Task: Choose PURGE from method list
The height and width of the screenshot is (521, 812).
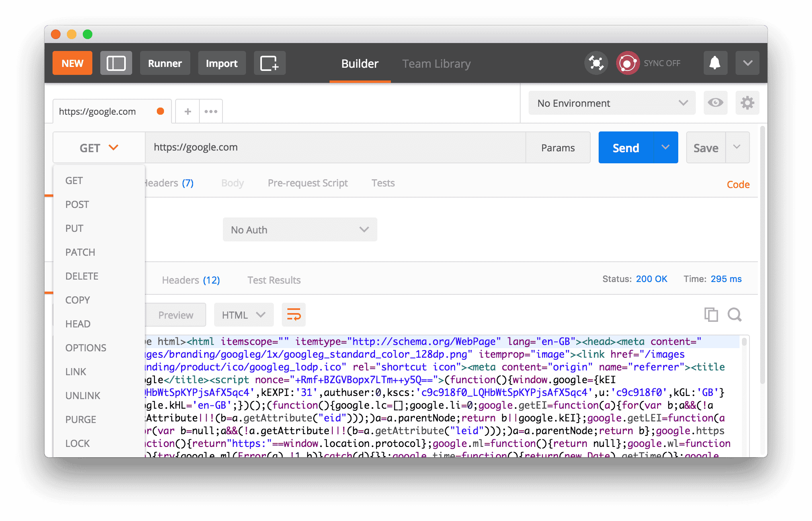Action: coord(99,419)
